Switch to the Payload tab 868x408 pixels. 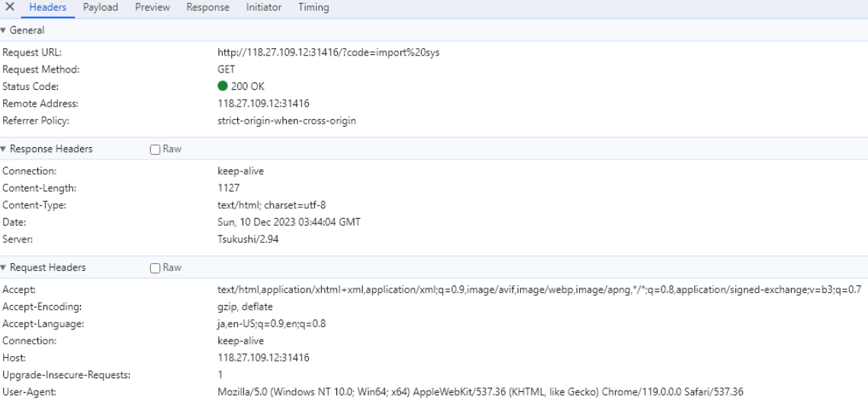[100, 8]
